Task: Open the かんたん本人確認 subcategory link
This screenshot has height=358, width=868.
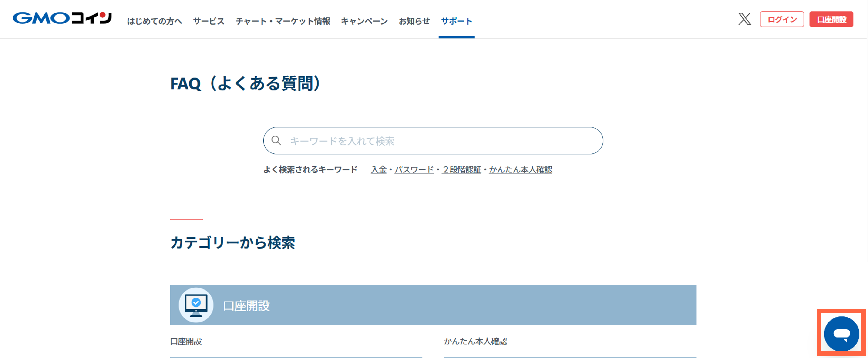Action: [475, 341]
